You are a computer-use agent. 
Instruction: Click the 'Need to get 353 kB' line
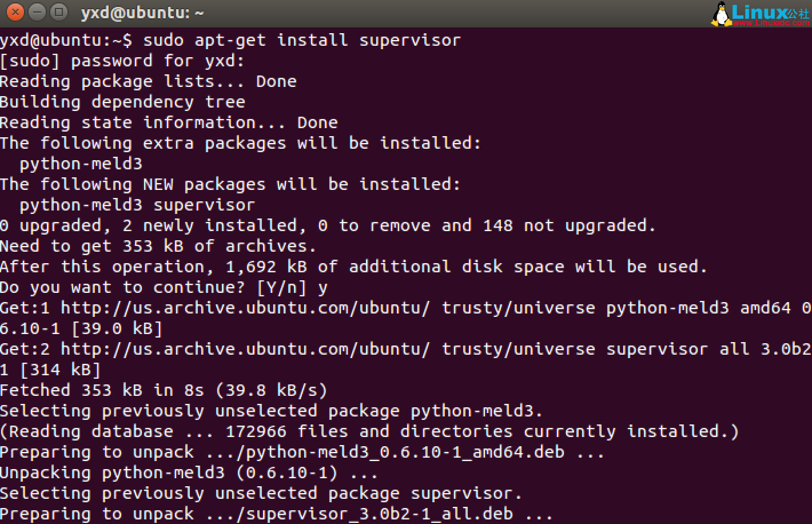coord(158,246)
